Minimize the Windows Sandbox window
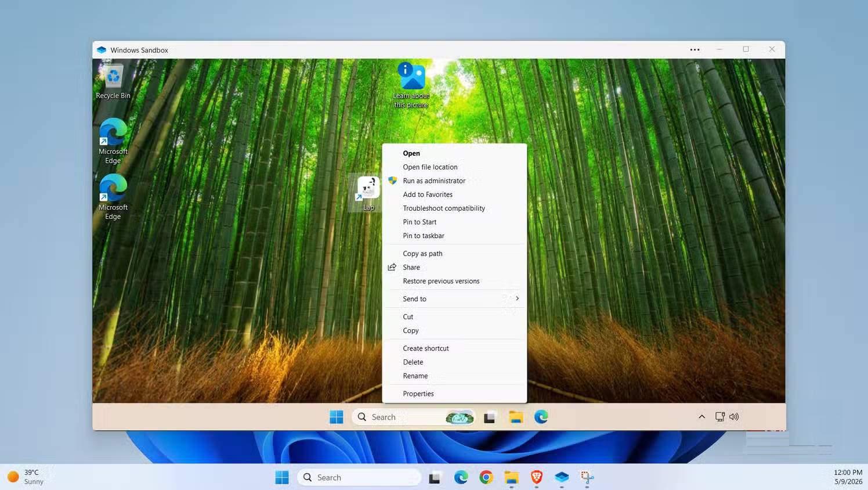 [719, 49]
